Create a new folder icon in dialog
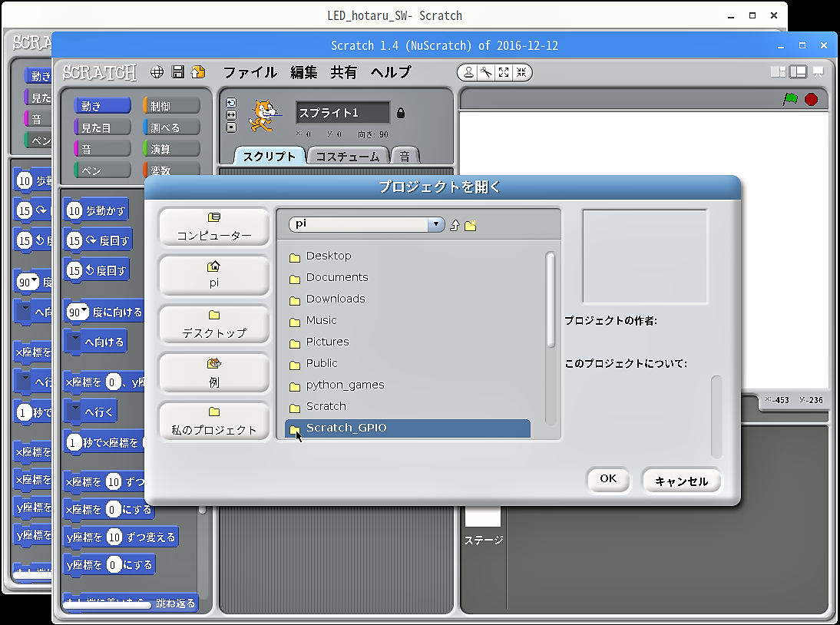The height and width of the screenshot is (625, 840). point(471,226)
